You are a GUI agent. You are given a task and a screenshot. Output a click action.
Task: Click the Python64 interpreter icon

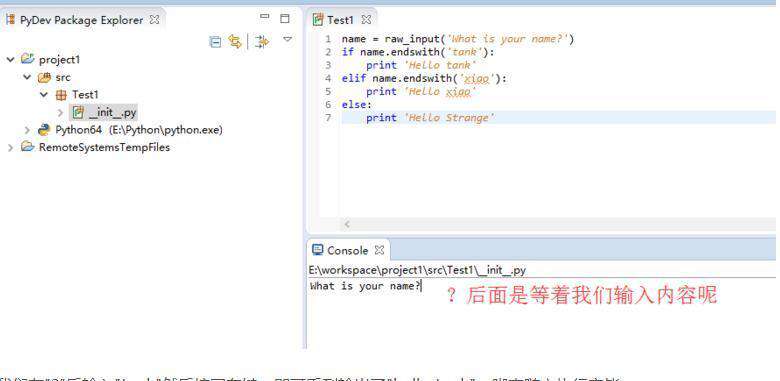[x=44, y=130]
